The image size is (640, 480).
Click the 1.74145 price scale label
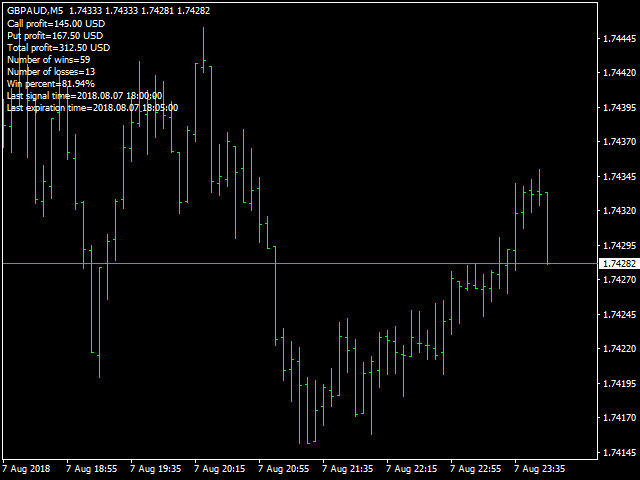coord(620,453)
